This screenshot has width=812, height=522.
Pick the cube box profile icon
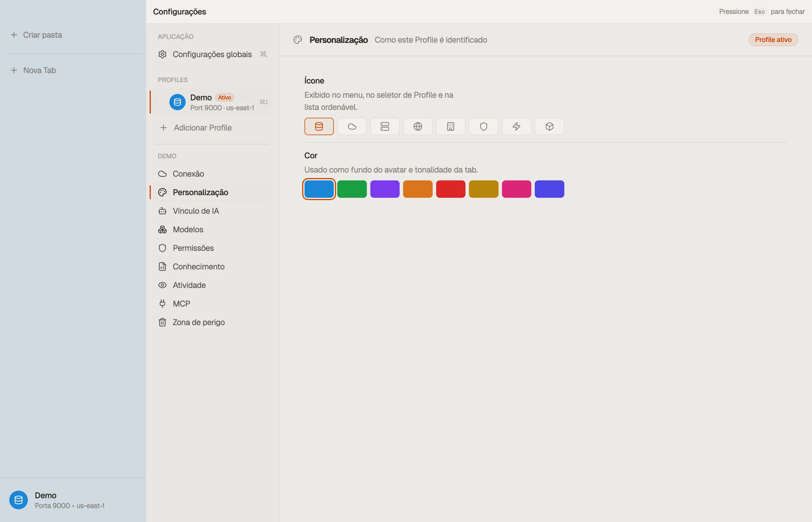coord(549,126)
